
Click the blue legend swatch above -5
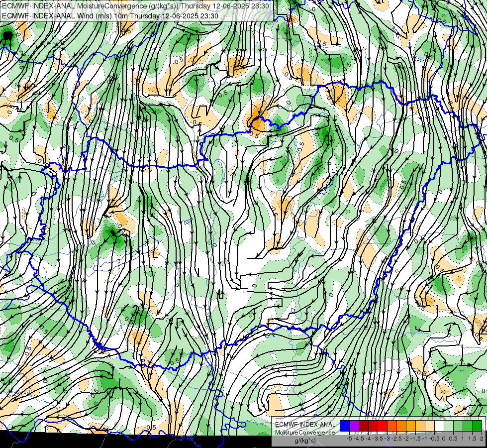(345, 426)
